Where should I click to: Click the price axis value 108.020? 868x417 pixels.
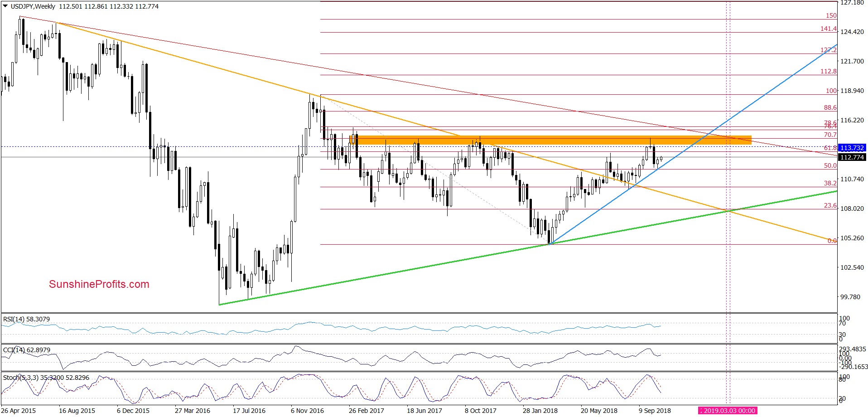pos(852,208)
